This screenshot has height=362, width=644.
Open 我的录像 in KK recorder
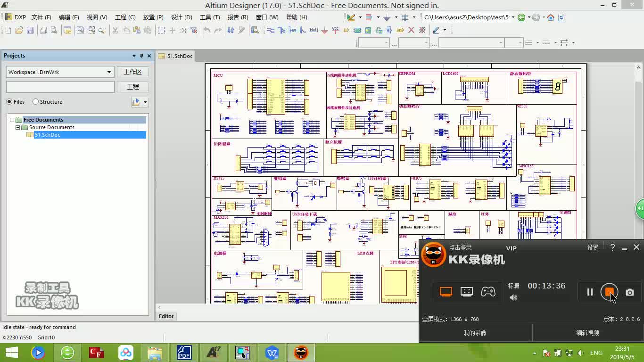(x=475, y=333)
